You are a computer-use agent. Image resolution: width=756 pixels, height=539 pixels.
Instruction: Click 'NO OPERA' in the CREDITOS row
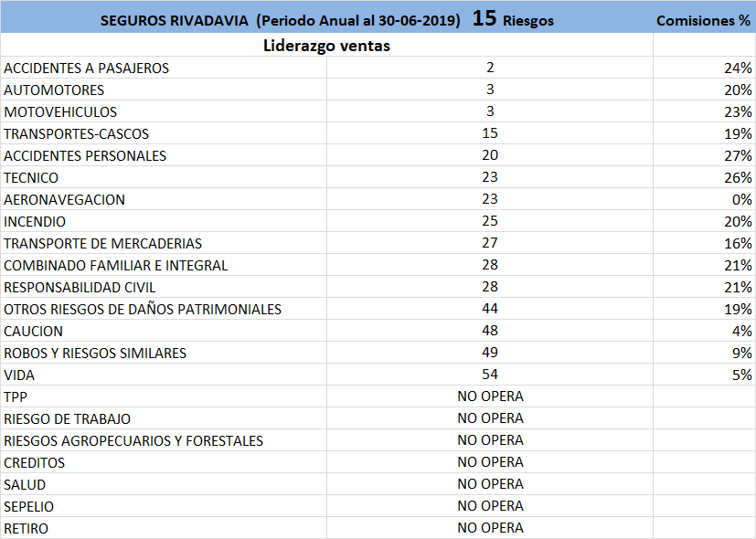tap(490, 462)
